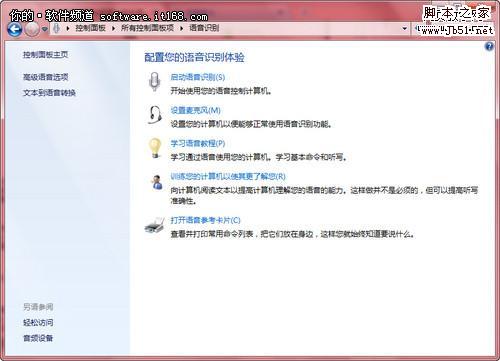This screenshot has width=500, height=361.
Task: Click the 另请参阅 label in sidebar
Action: click(38, 307)
